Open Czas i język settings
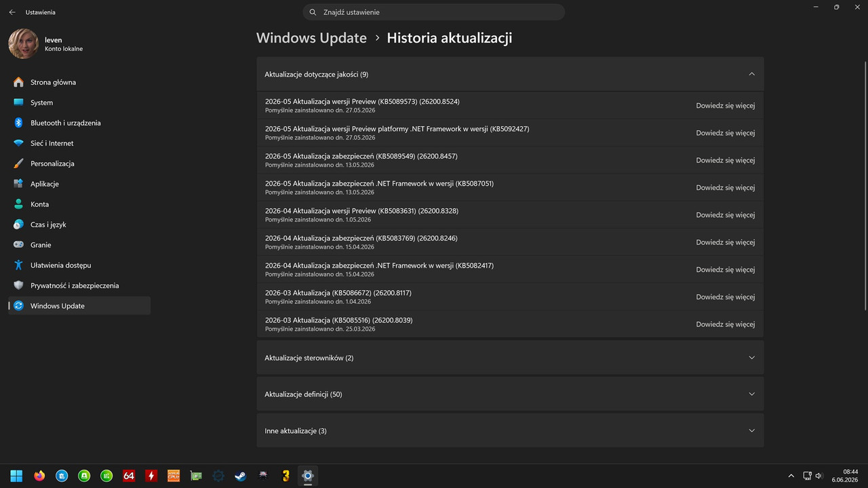Image resolution: width=868 pixels, height=488 pixels. point(79,224)
